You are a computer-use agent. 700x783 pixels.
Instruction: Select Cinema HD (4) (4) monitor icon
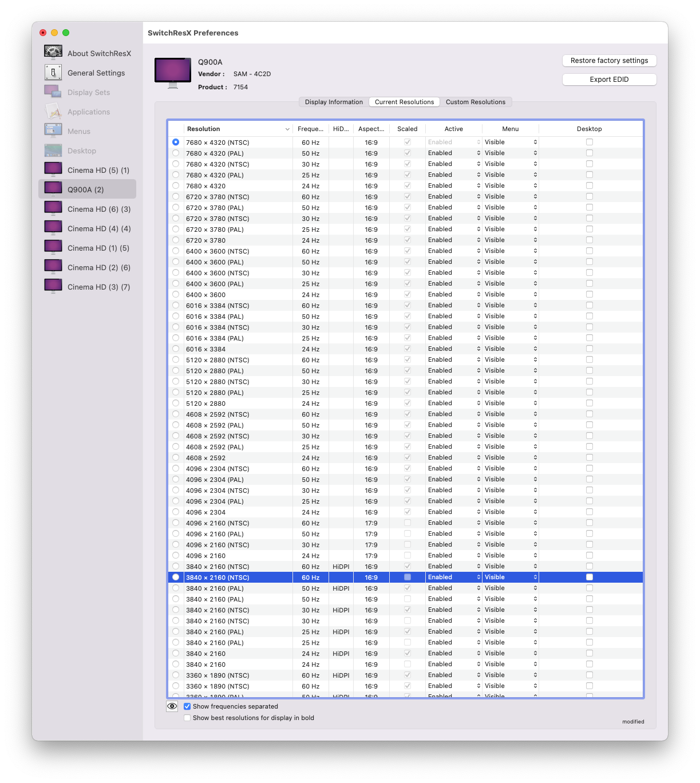(53, 228)
